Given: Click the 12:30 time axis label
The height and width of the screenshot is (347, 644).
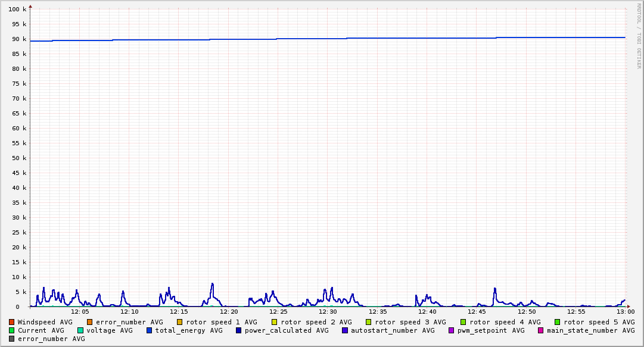Looking at the screenshot, I should (x=328, y=311).
